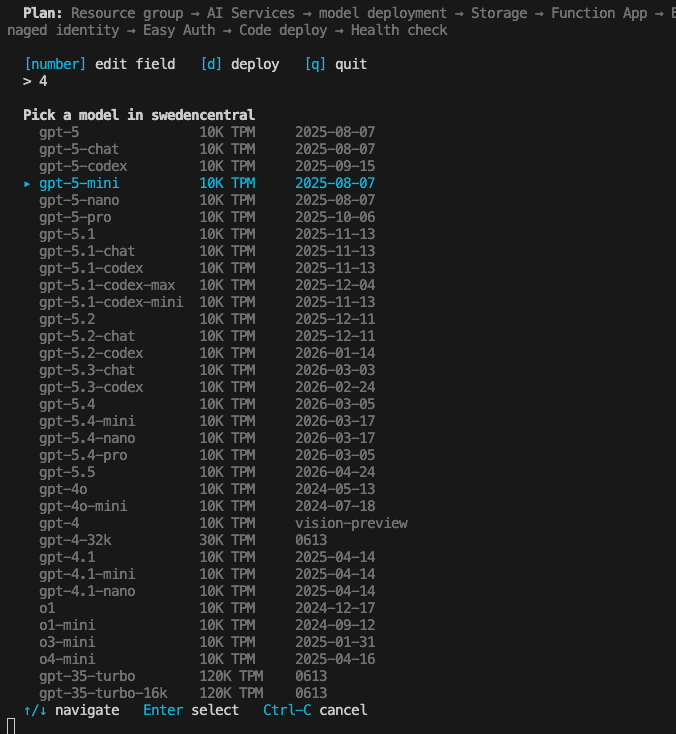
Task: Click the 'Pick a model in swedencentral' heading
Action: coord(139,115)
